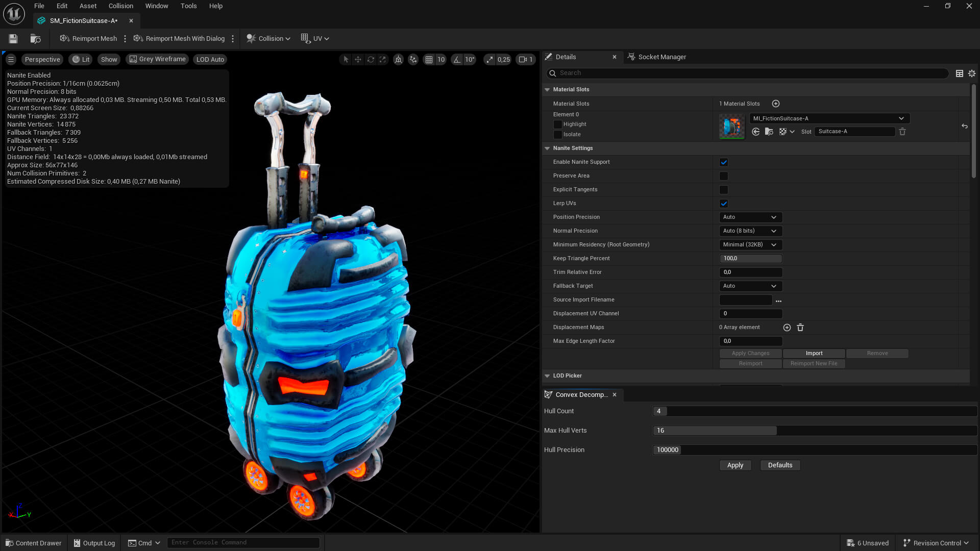
Task: Enable the Preserve Area checkbox
Action: pos(724,176)
